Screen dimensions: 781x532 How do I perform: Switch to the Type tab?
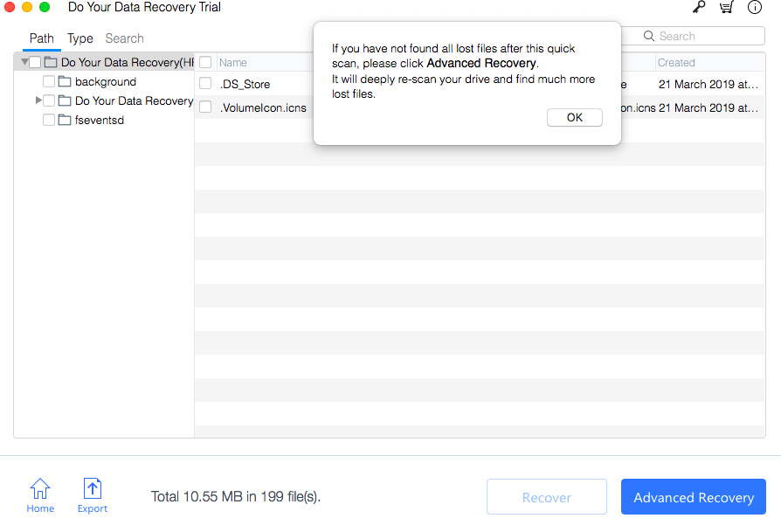(80, 38)
